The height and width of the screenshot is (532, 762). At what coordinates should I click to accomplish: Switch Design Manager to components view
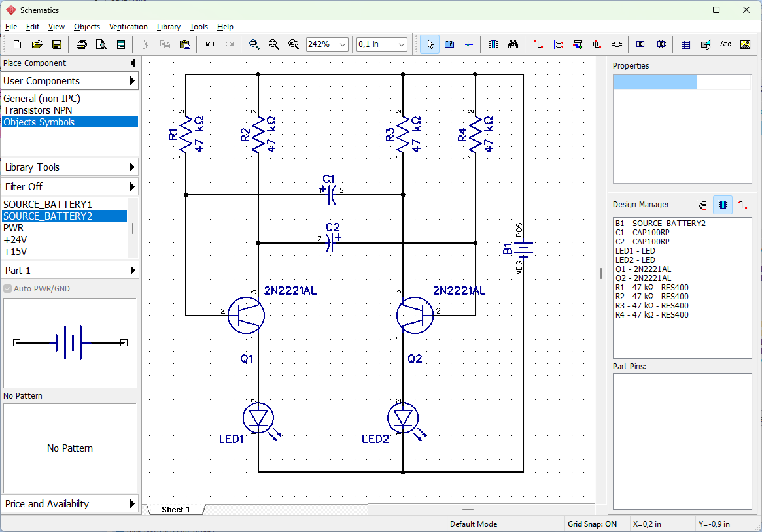(723, 205)
